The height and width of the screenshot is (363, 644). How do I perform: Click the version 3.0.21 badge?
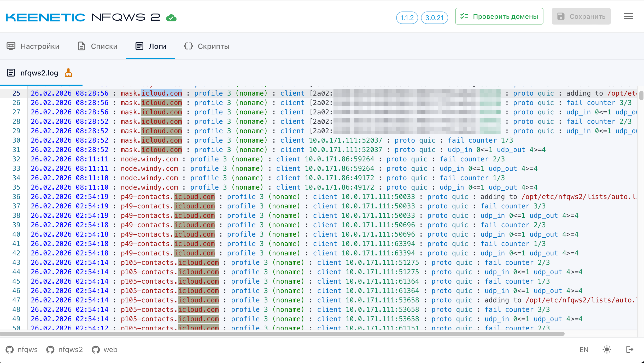tap(435, 18)
